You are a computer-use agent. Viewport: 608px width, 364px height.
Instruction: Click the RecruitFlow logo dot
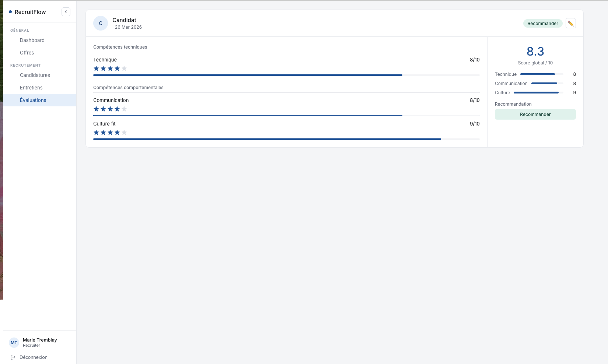coord(10,11)
